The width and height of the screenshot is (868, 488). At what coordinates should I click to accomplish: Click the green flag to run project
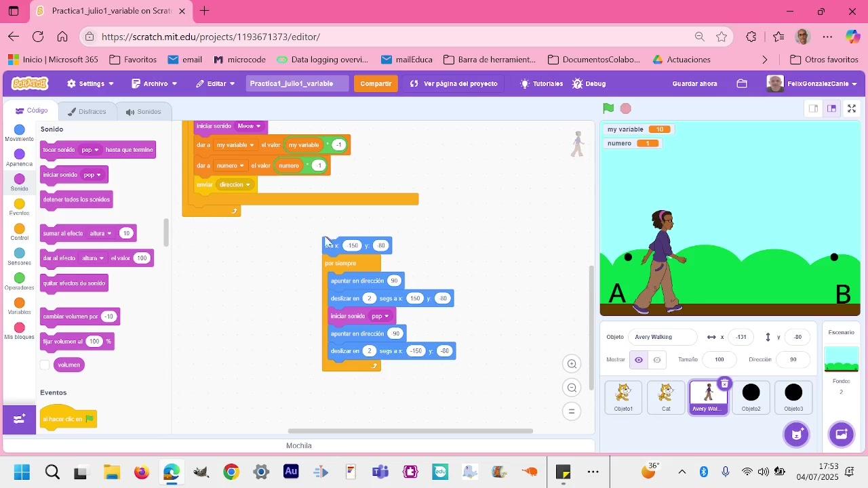608,108
